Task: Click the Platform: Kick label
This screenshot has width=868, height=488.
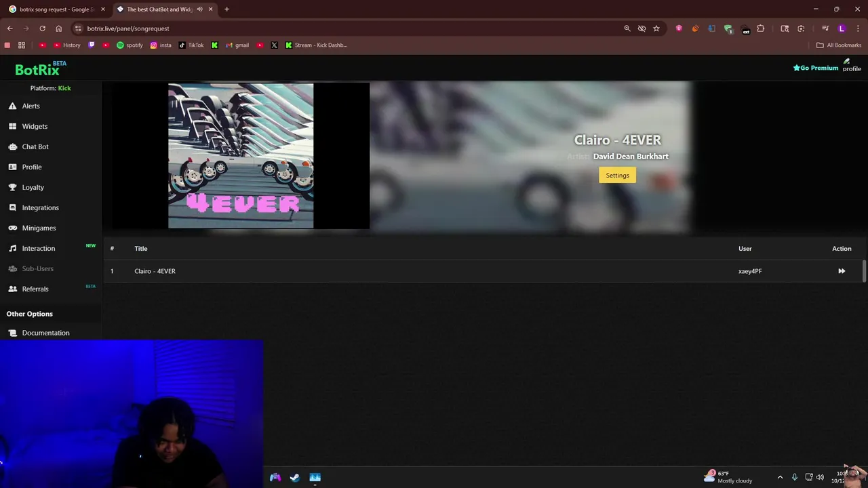Action: pyautogui.click(x=50, y=88)
